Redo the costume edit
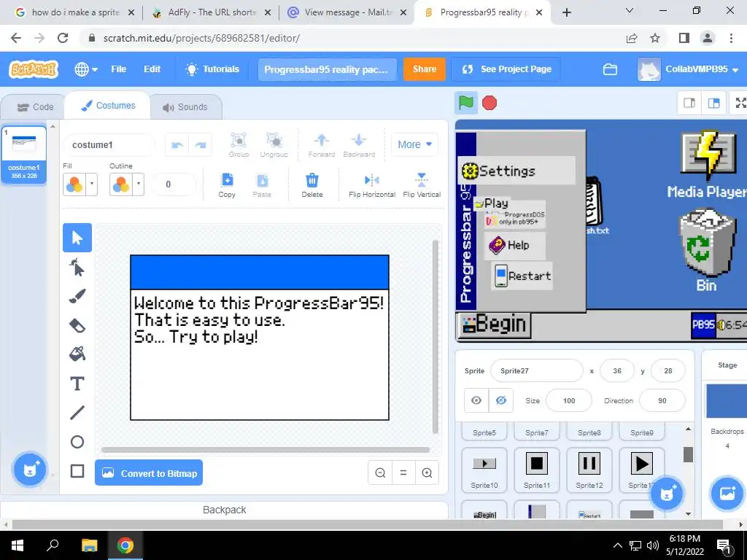This screenshot has width=747, height=560. click(201, 145)
